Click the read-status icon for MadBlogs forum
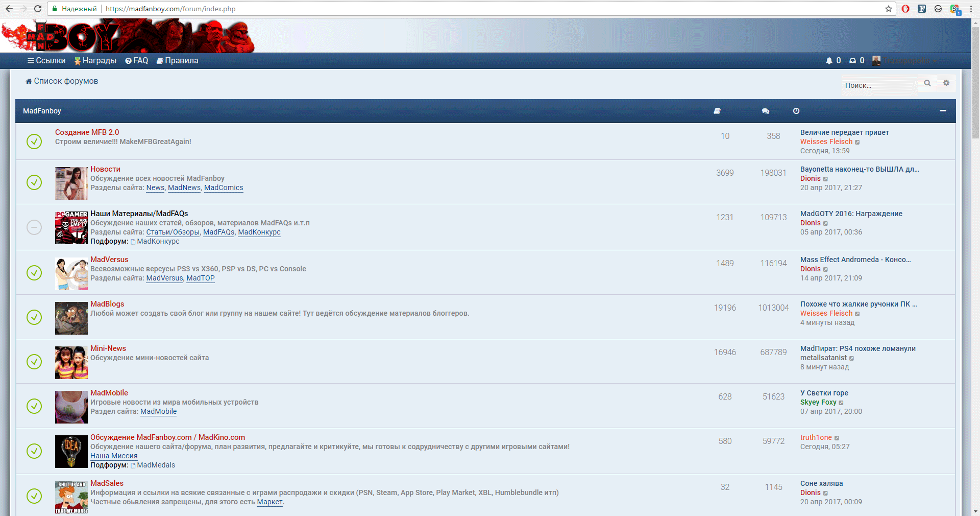The height and width of the screenshot is (516, 980). 34,317
